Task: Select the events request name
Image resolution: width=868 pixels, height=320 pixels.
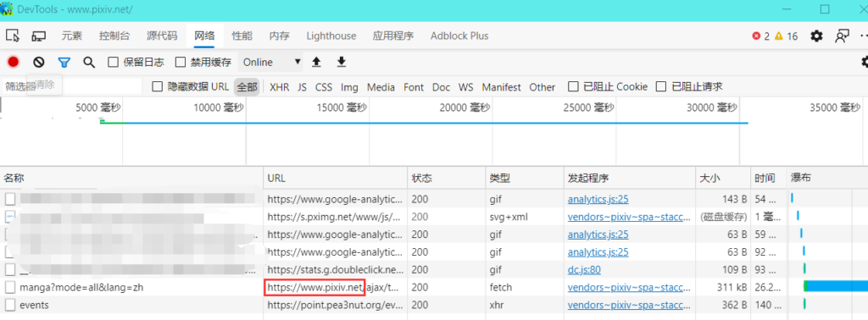Action: [34, 305]
